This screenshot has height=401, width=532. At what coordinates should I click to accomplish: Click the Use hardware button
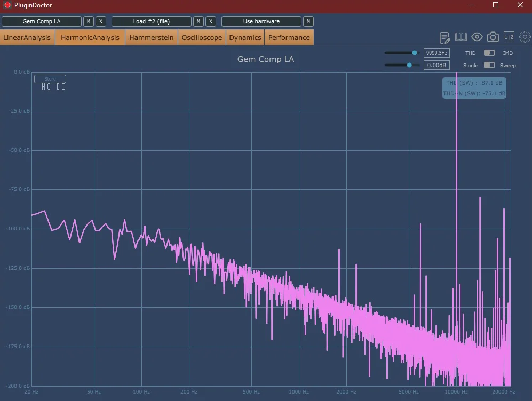click(x=261, y=21)
